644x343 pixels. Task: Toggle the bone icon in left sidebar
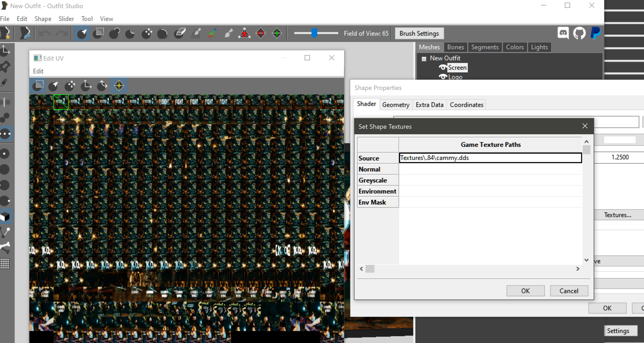coord(6,248)
